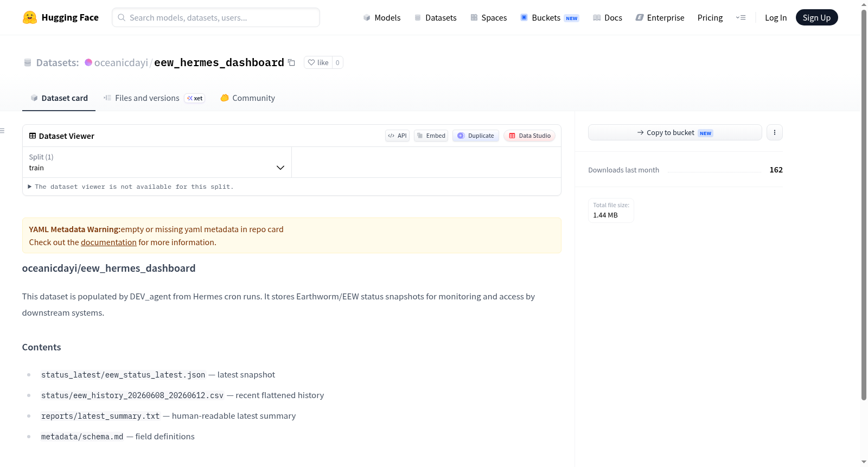Visit the Enterprise page
This screenshot has height=467, width=868.
tap(660, 17)
